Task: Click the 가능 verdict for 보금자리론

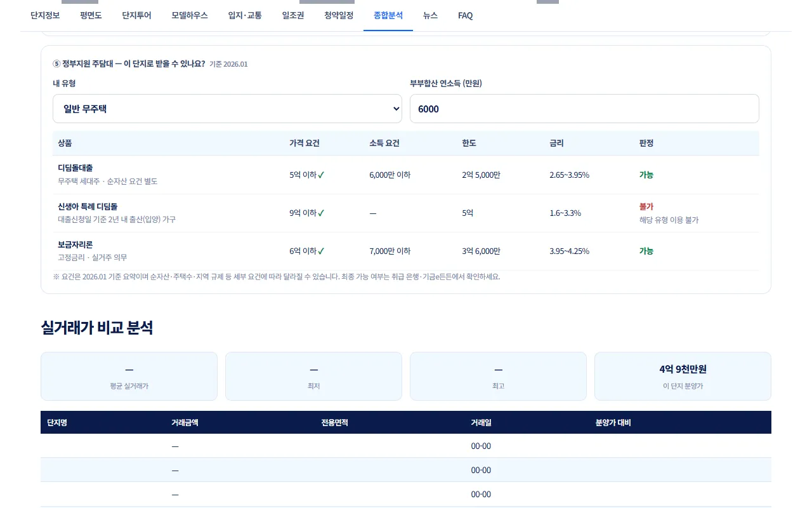Action: tap(646, 251)
